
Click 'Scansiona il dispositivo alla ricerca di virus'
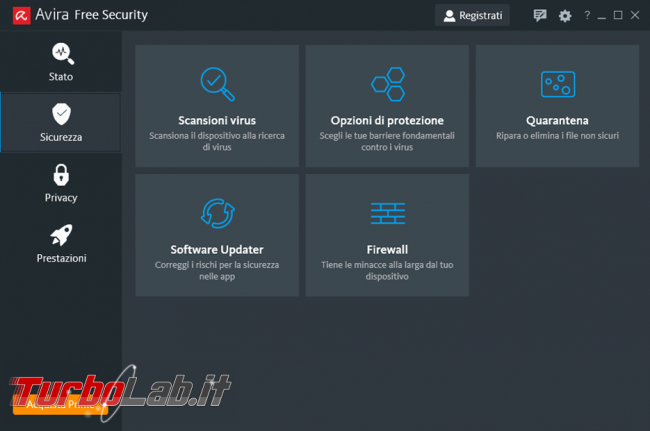(x=217, y=141)
